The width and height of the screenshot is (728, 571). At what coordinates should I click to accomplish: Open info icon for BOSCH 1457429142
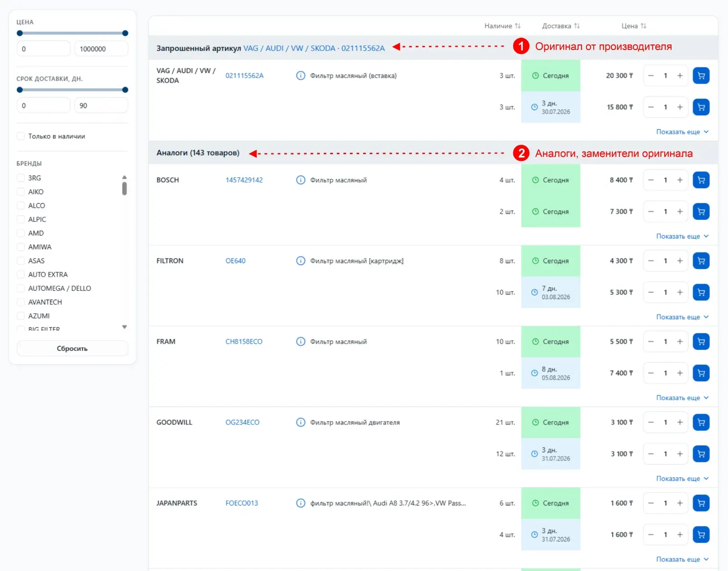[301, 180]
